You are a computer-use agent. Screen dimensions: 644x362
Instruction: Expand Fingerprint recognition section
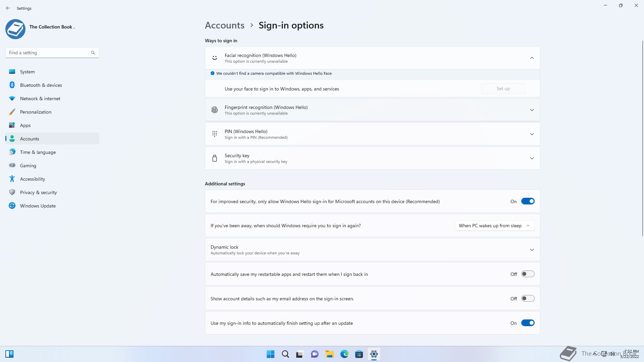pos(532,110)
